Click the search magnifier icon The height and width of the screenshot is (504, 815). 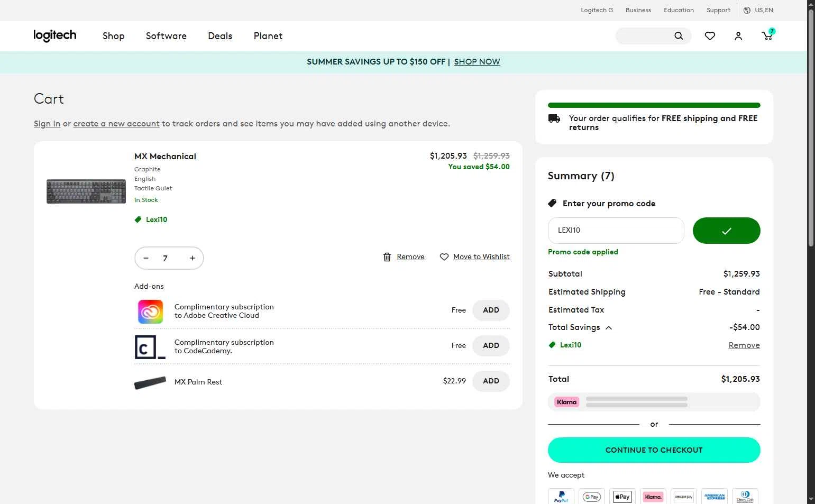point(679,36)
